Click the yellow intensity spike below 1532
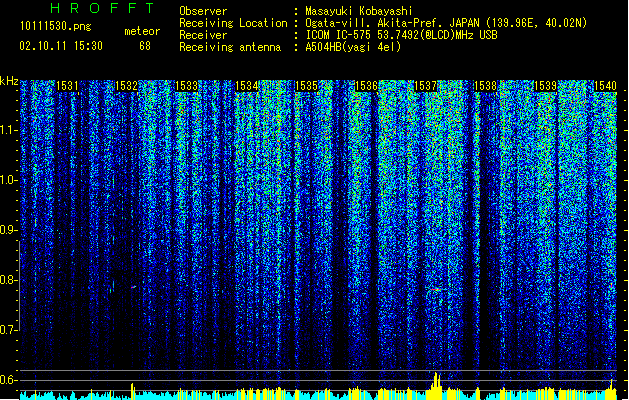 coord(132,391)
